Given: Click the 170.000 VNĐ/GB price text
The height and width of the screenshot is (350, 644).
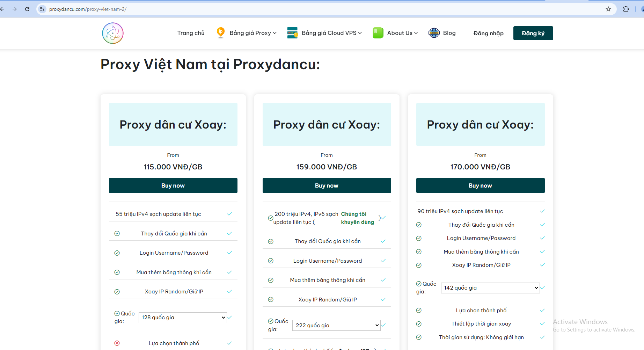Looking at the screenshot, I should point(481,167).
